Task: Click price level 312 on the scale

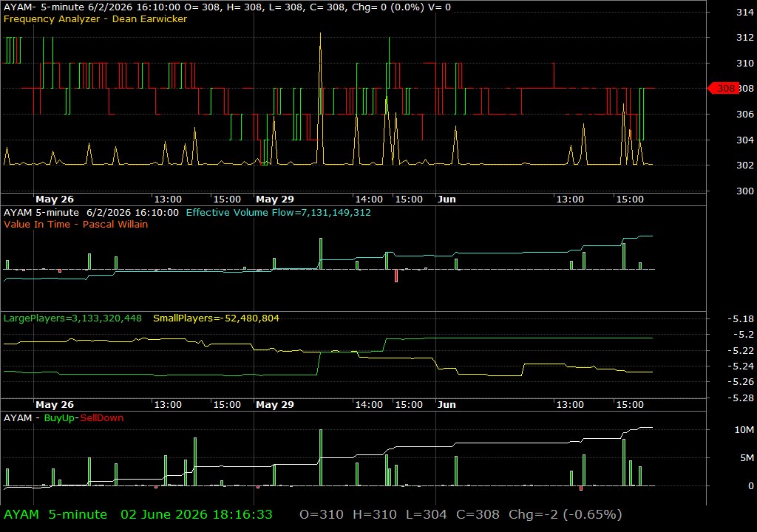Action: (744, 37)
